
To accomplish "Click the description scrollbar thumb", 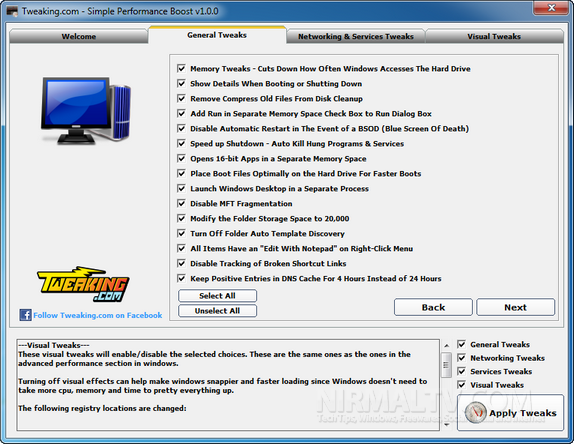I will (446, 365).
